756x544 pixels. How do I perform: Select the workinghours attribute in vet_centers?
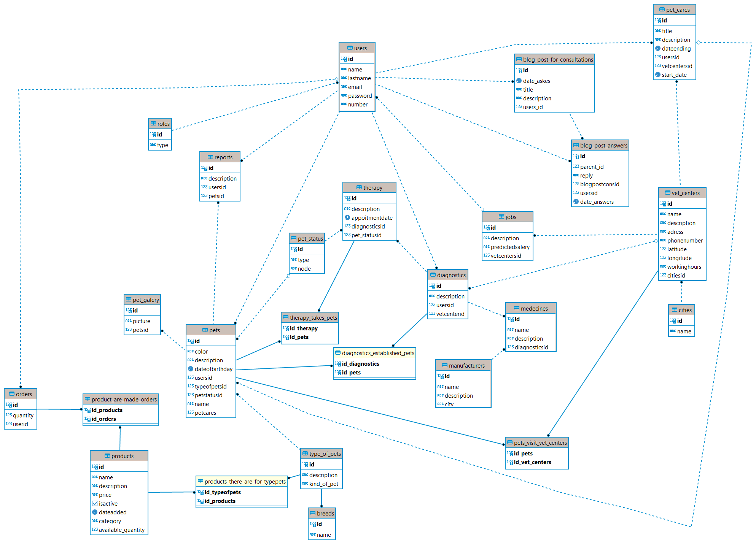684,267
